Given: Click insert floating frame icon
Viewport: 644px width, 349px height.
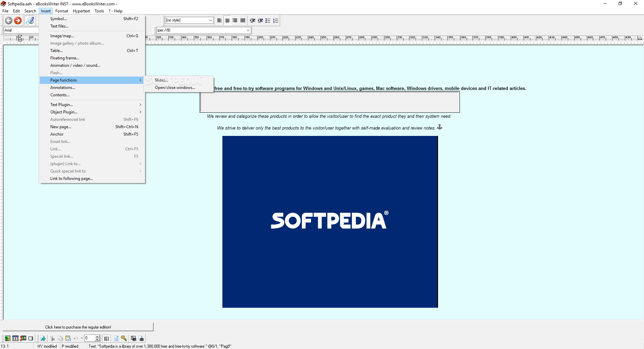Looking at the screenshot, I should click(x=31, y=338).
